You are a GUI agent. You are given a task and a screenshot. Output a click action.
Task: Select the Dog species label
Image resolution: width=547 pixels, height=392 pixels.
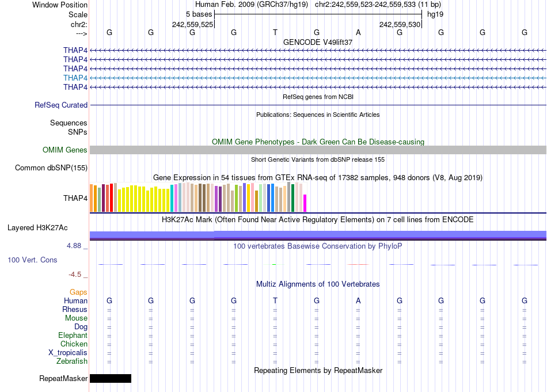81,327
